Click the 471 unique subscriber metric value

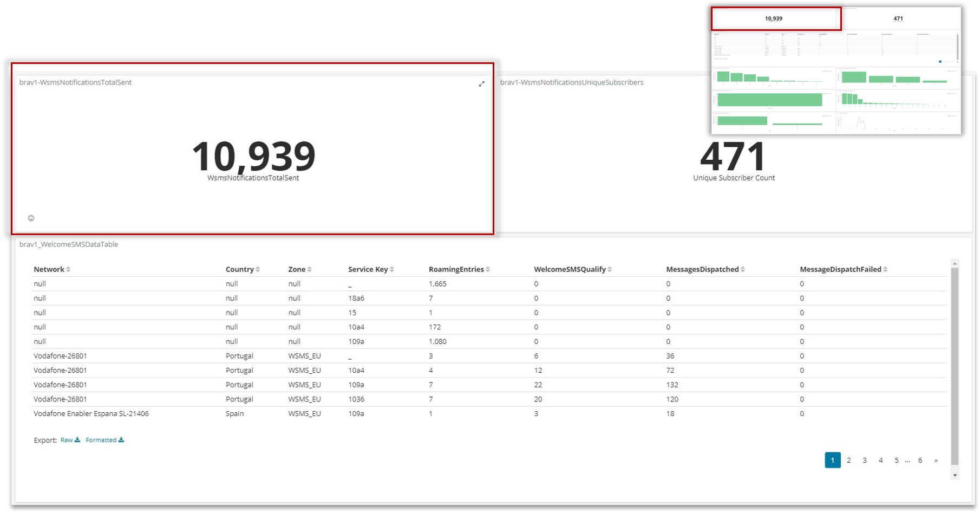click(733, 156)
